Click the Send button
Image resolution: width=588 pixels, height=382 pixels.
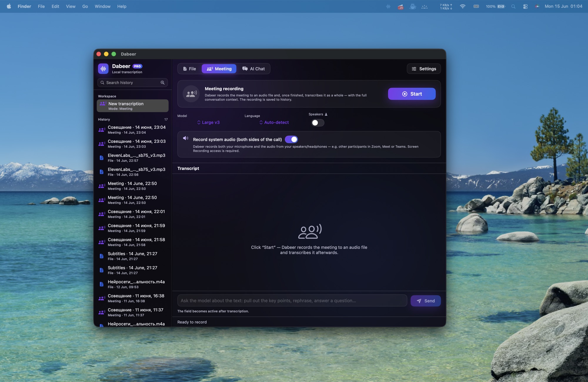click(x=425, y=301)
